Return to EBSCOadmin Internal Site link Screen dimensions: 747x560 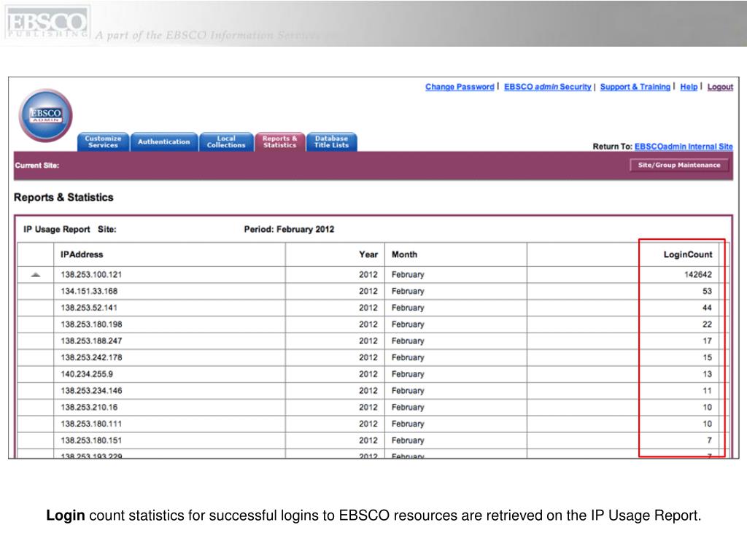[x=684, y=147]
